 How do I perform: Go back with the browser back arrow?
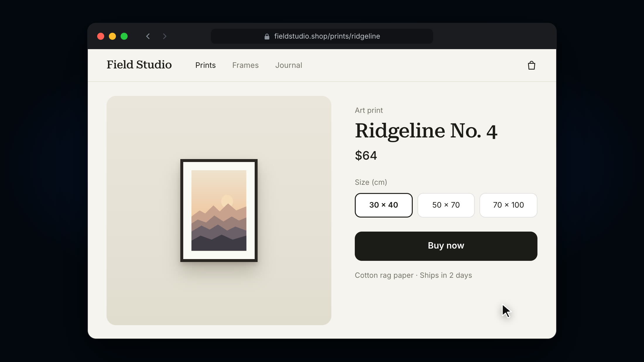tap(148, 36)
